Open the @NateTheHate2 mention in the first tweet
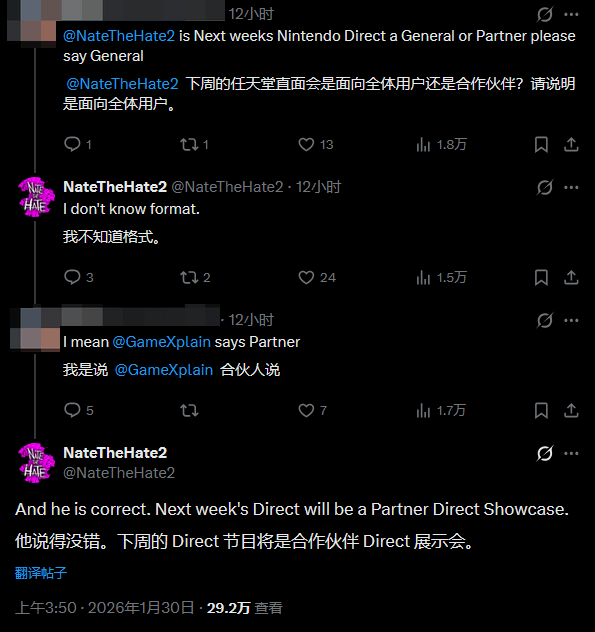Image resolution: width=595 pixels, height=632 pixels. coord(119,36)
